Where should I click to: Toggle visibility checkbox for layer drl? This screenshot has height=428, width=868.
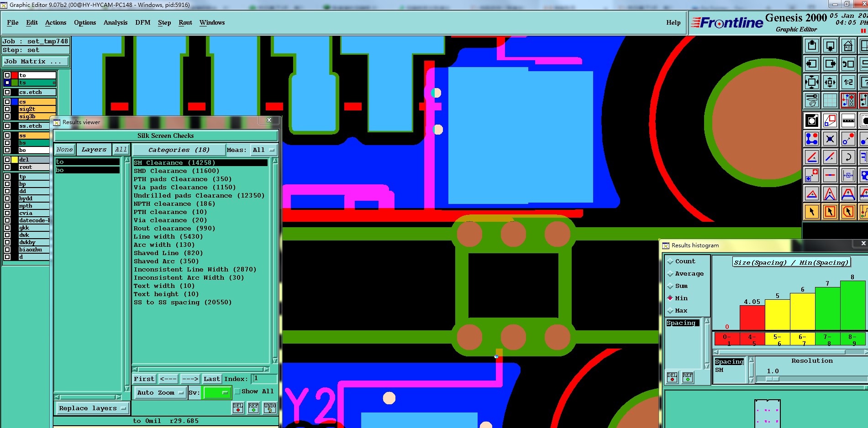pyautogui.click(x=7, y=160)
